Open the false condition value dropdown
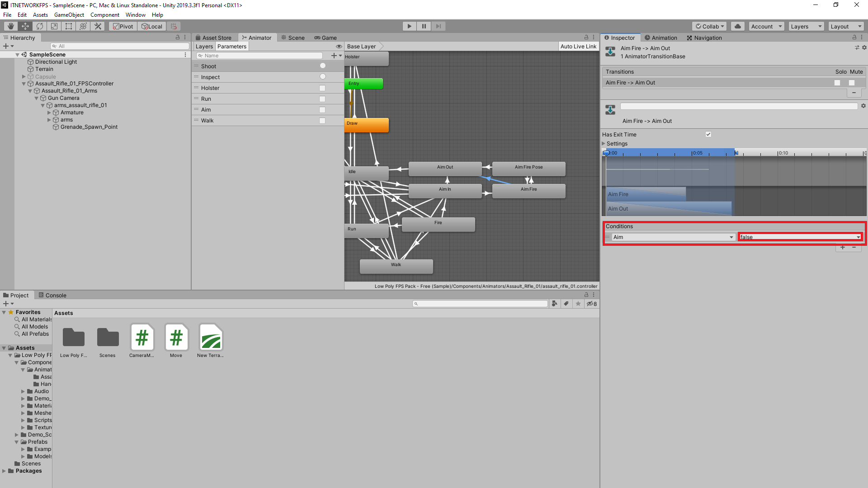This screenshot has width=868, height=488. pyautogui.click(x=799, y=237)
